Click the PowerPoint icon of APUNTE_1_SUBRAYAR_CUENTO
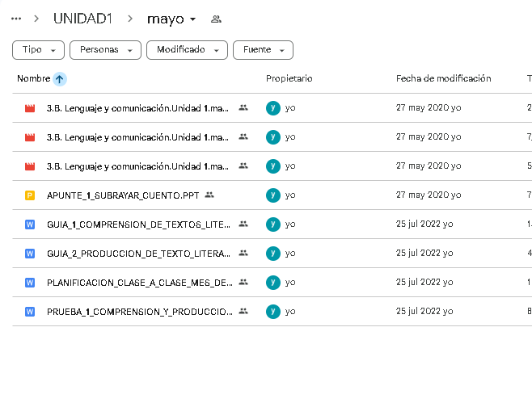This screenshot has height=407, width=532. tap(30, 195)
